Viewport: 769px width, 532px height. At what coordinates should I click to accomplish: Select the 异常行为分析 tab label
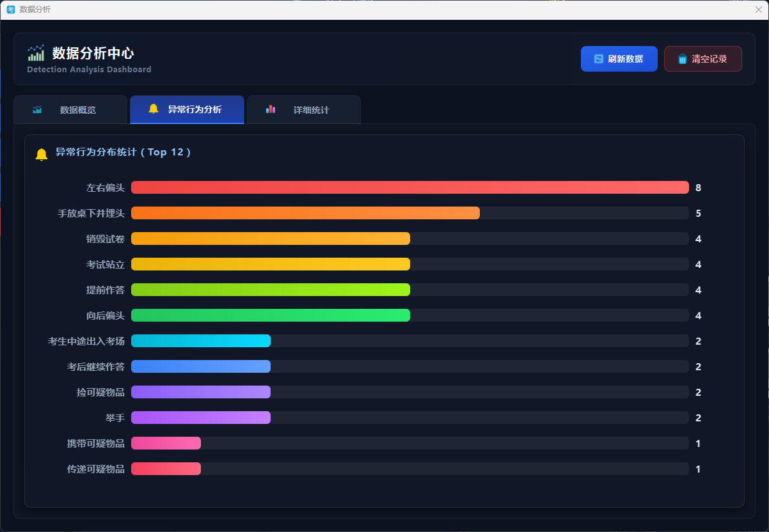[194, 110]
